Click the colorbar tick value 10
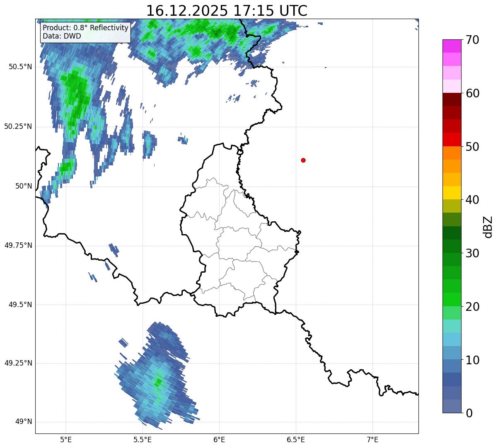 [x=472, y=360]
